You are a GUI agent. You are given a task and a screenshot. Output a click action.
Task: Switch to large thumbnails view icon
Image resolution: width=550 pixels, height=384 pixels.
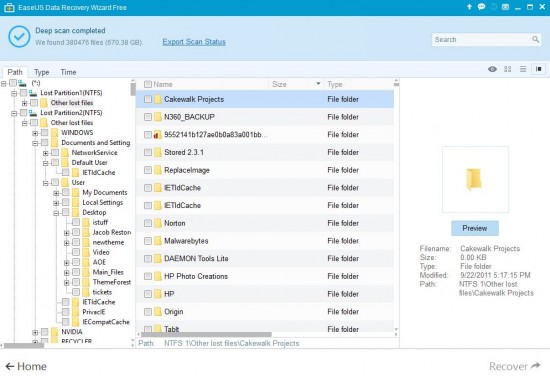[x=508, y=69]
